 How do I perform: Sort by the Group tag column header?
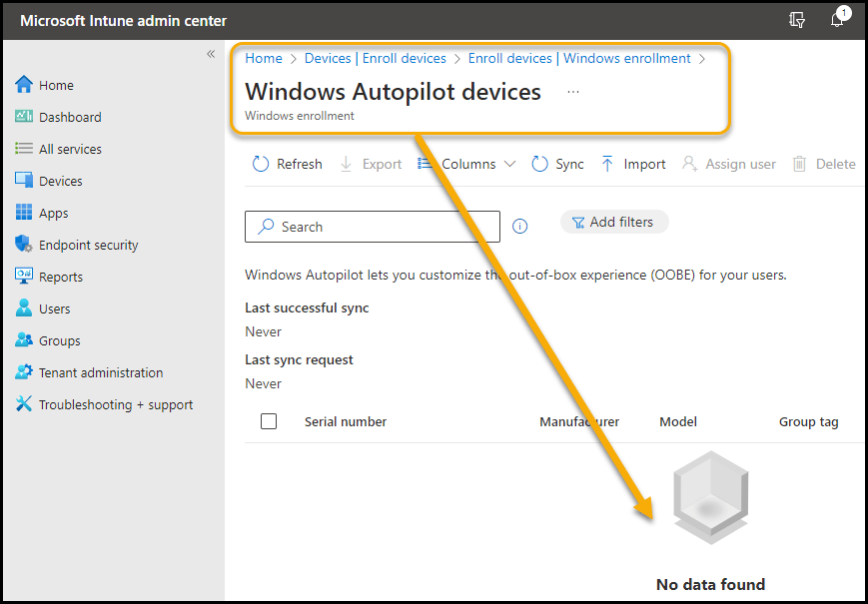809,422
